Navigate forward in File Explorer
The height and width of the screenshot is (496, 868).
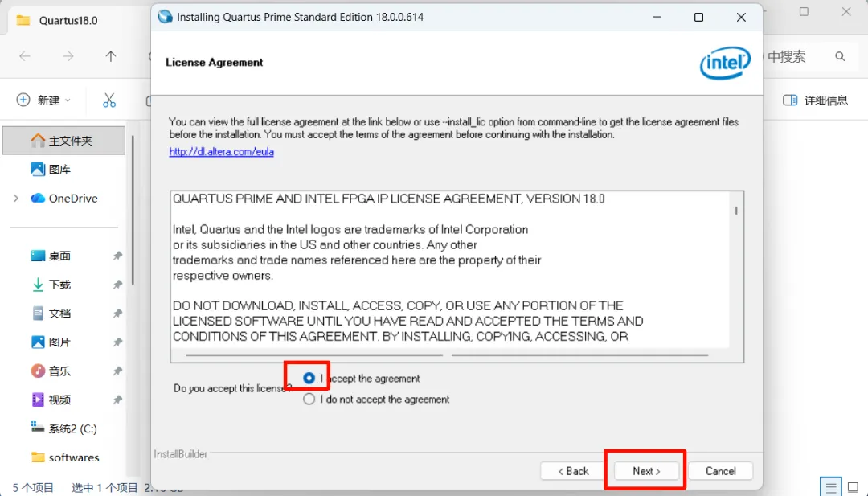(x=68, y=56)
